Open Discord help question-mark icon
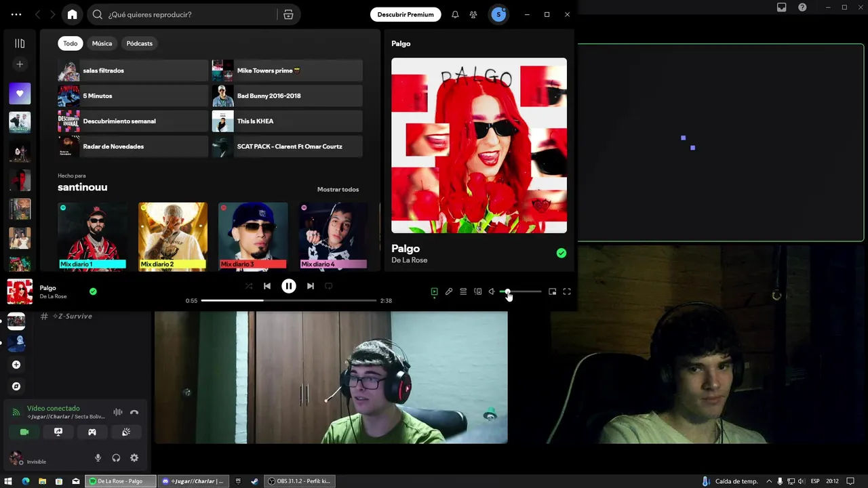 802,7
